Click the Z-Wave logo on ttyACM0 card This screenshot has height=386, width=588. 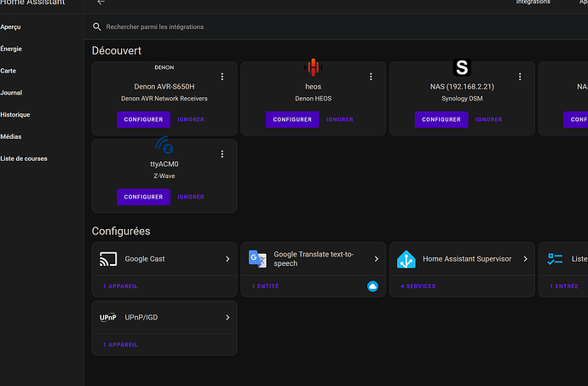164,145
